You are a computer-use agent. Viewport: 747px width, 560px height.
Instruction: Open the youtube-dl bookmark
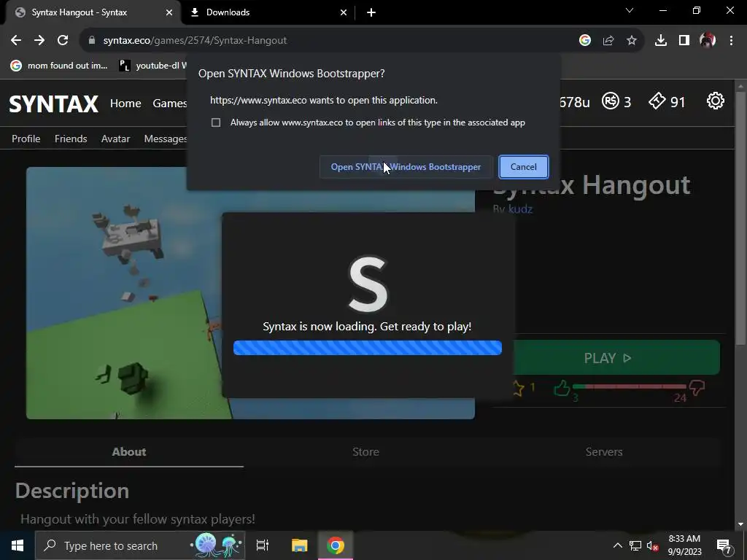pyautogui.click(x=152, y=66)
